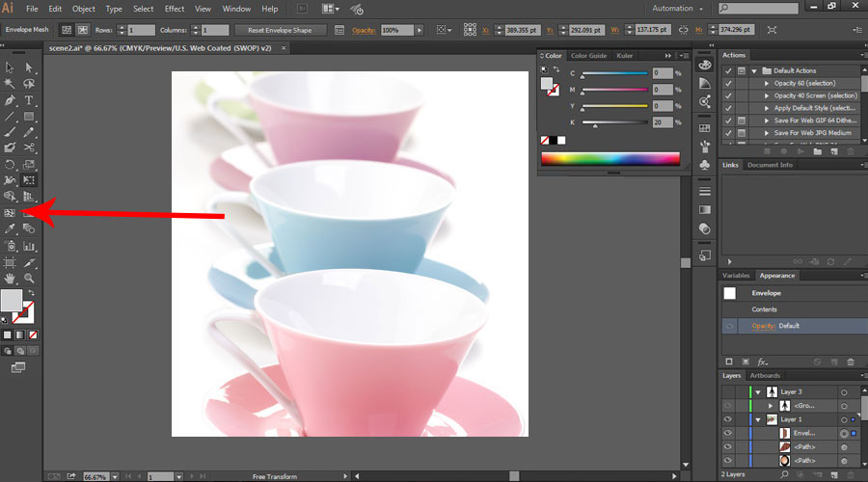868x482 pixels.
Task: Toggle visibility of Opacity in Appearance
Action: [730, 326]
